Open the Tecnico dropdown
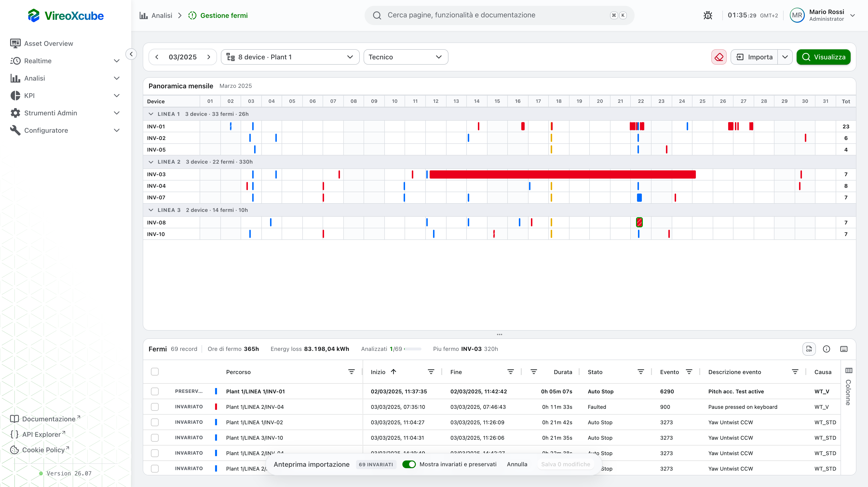This screenshot has width=868, height=487. [406, 57]
